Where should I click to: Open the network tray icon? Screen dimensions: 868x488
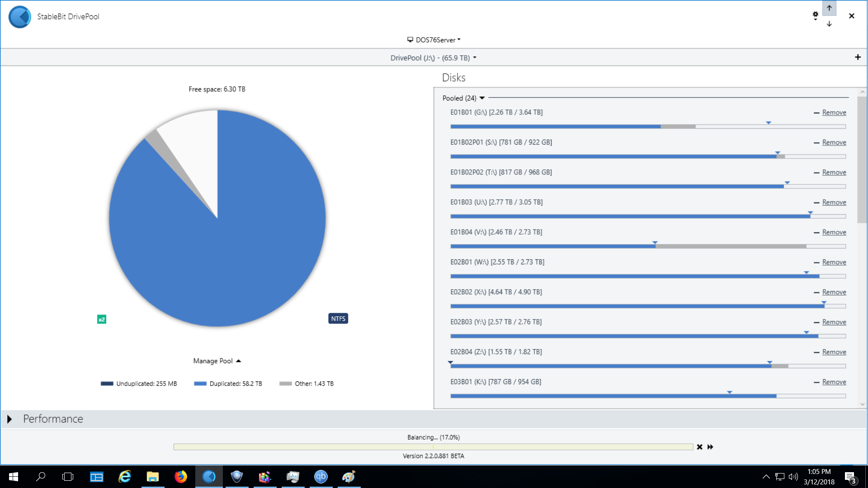tap(780, 477)
